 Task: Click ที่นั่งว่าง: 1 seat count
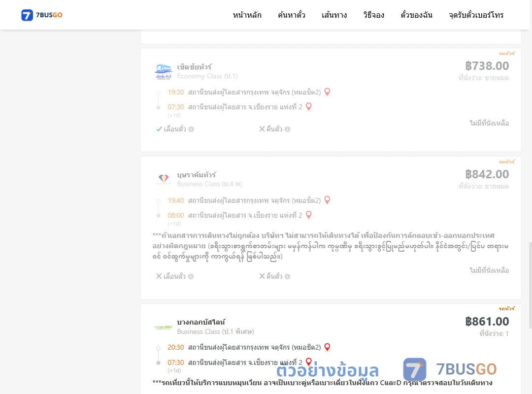pos(494,333)
